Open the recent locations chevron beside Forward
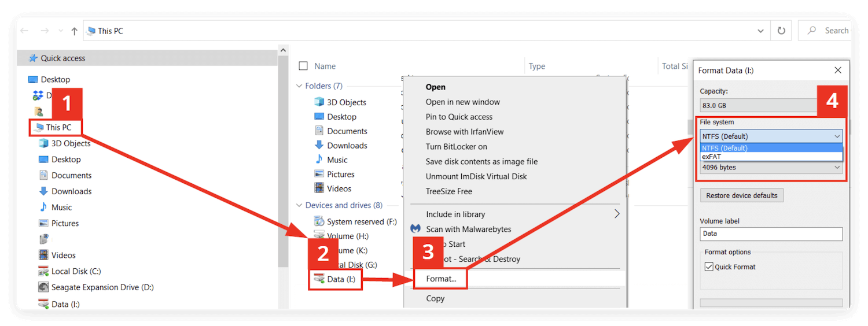The width and height of the screenshot is (868, 326). click(60, 31)
